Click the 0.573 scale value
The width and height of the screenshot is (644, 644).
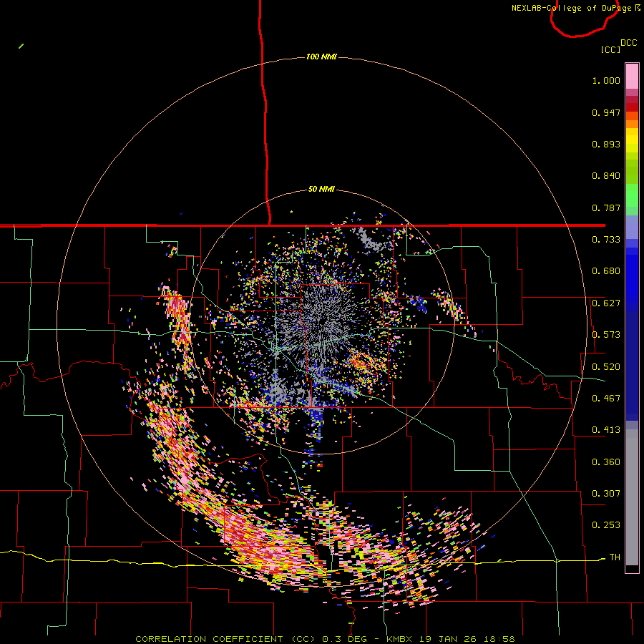(x=606, y=335)
